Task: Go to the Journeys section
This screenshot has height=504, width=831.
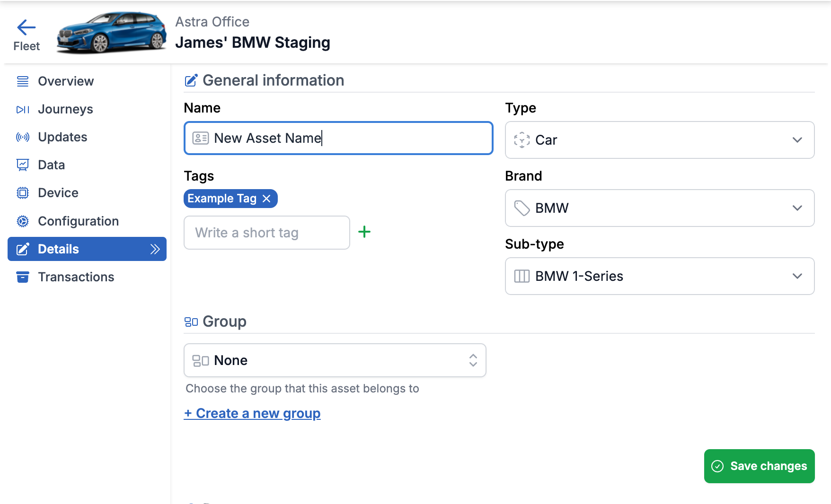Action: 65,109
